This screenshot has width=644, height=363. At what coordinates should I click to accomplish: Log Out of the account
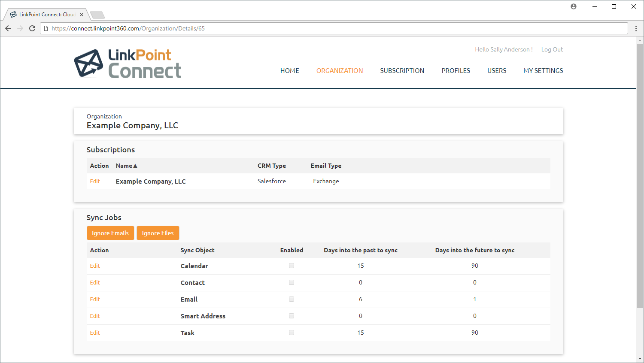click(x=552, y=49)
